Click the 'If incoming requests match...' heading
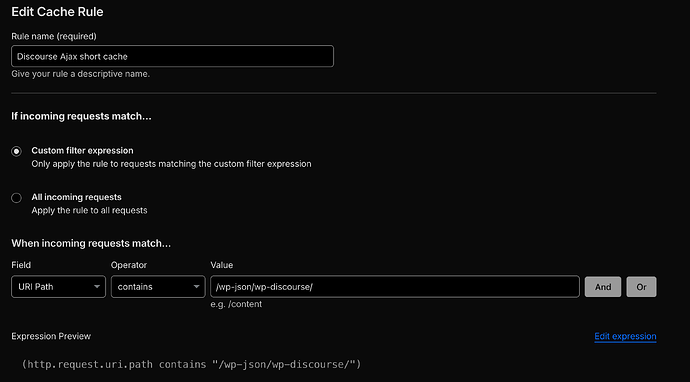 81,117
